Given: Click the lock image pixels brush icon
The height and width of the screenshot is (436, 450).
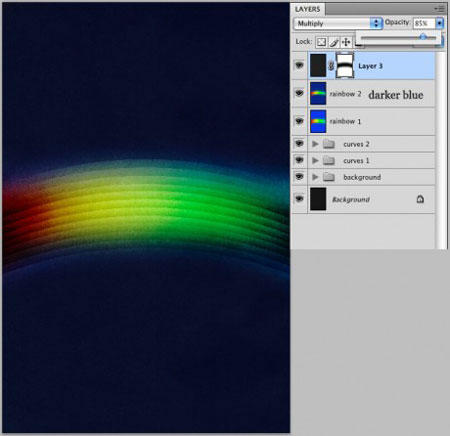Looking at the screenshot, I should 334,42.
